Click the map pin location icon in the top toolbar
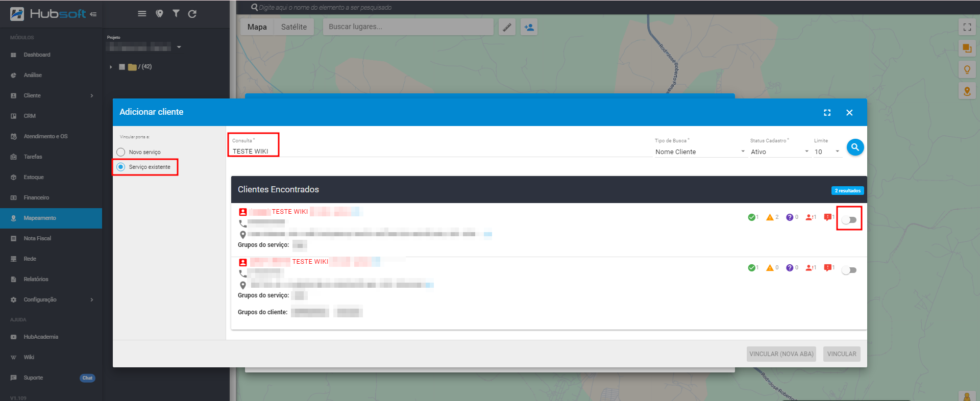 (x=159, y=14)
